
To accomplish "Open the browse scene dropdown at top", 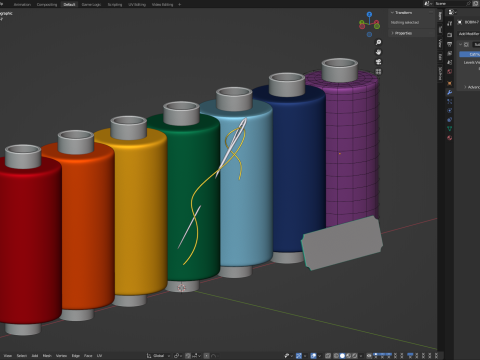I will [428, 3].
